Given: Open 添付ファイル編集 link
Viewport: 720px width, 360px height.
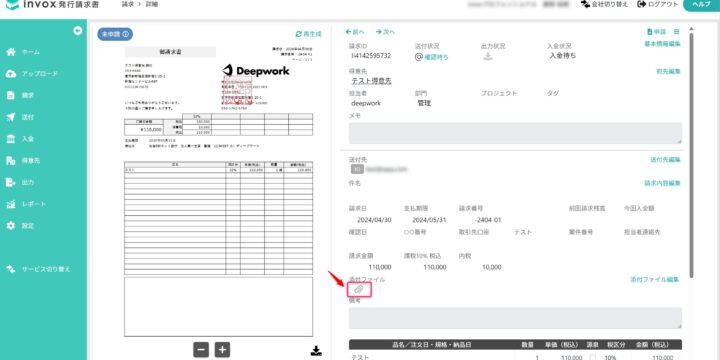Looking at the screenshot, I should click(655, 279).
